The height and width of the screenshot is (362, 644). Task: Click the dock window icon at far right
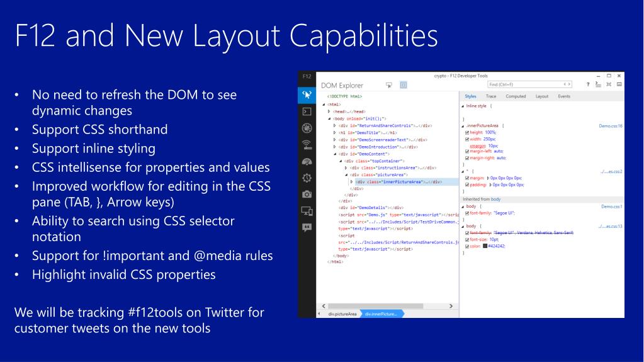[619, 84]
